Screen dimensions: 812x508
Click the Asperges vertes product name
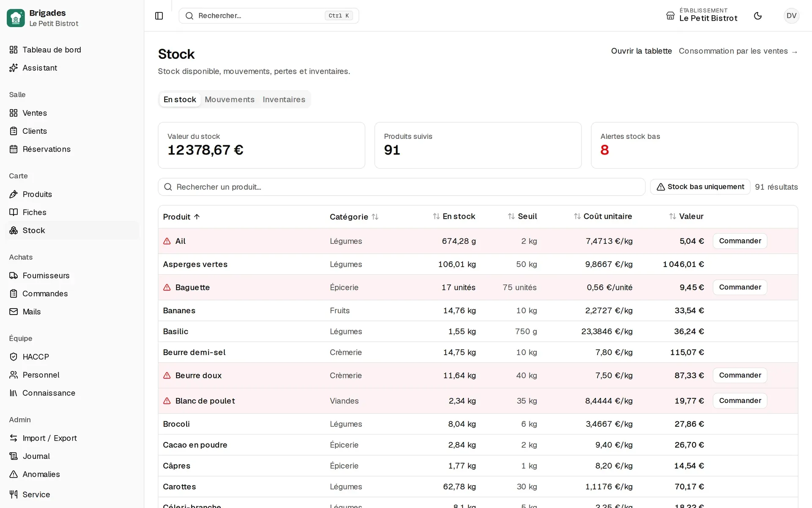(x=195, y=264)
